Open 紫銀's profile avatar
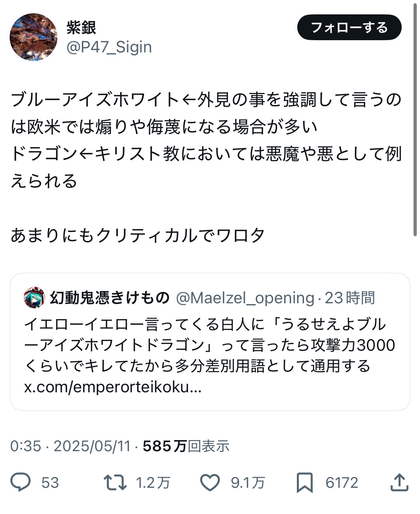This screenshot has width=420, height=514. [34, 37]
